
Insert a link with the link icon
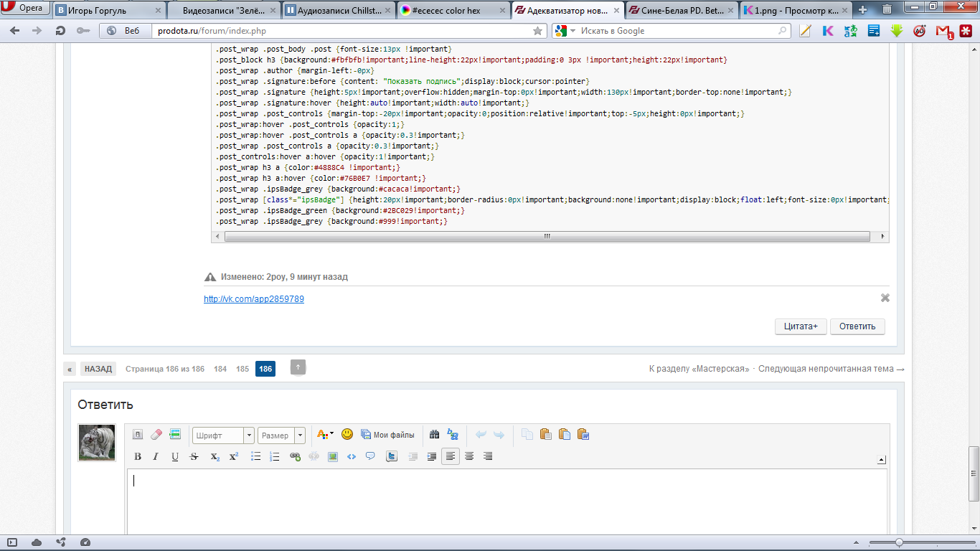click(295, 456)
